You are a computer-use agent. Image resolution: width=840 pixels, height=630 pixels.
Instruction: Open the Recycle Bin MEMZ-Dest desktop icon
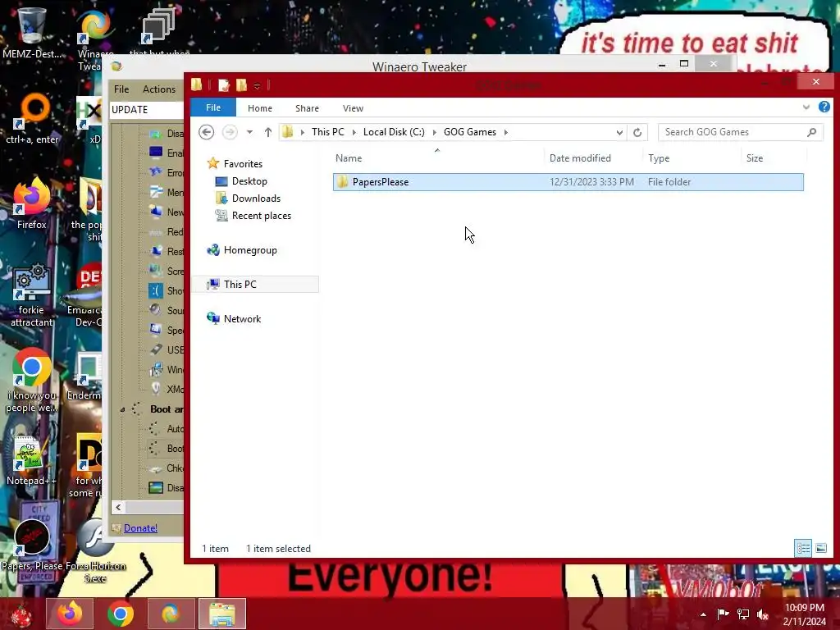tap(31, 32)
